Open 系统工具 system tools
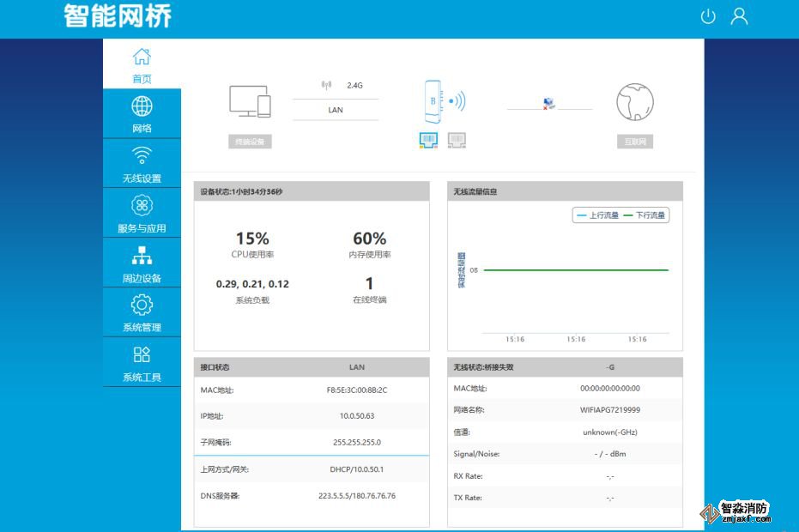Screen dimensions: 799x532 coord(142,363)
